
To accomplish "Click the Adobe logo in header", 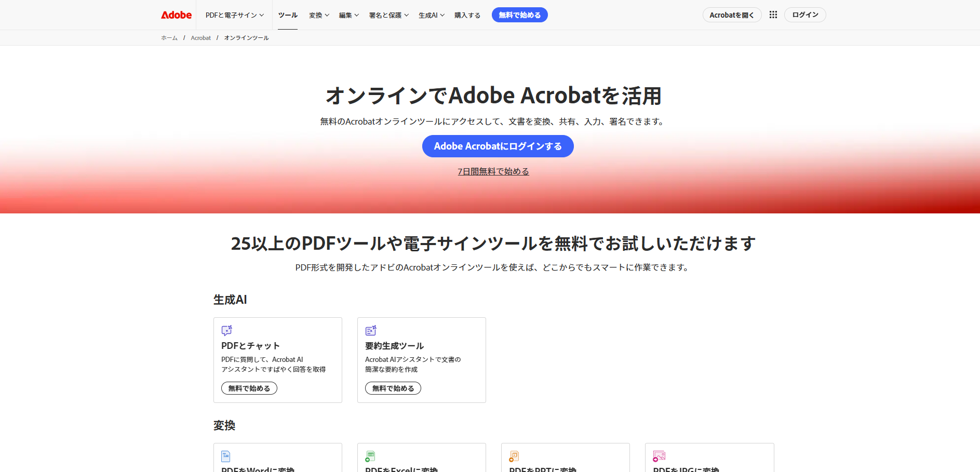I will click(176, 15).
